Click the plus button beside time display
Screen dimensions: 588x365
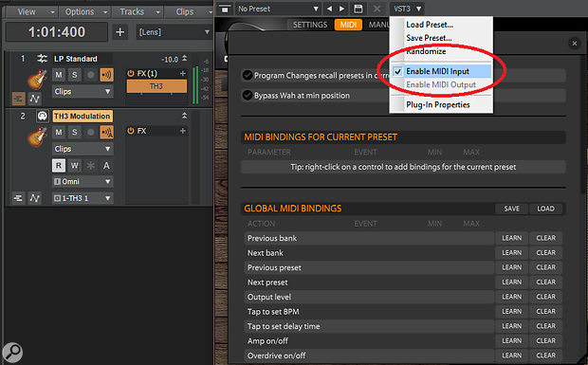coord(120,32)
